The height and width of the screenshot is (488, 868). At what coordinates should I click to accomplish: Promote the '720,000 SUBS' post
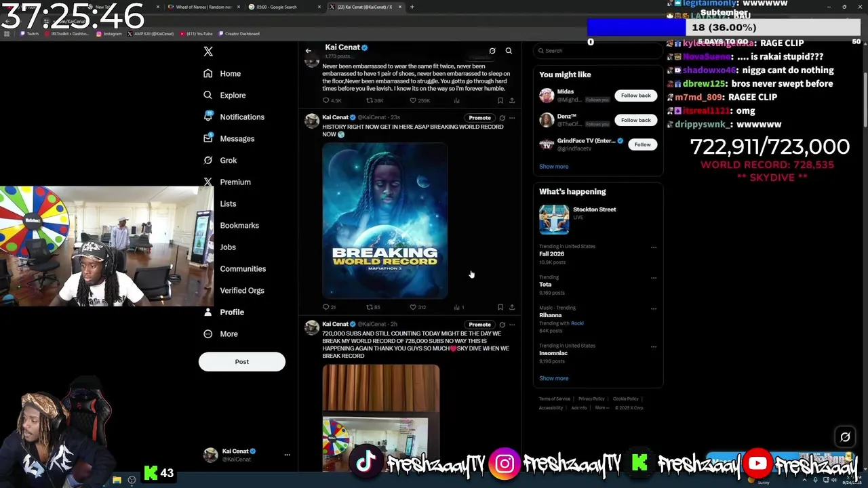click(x=479, y=325)
